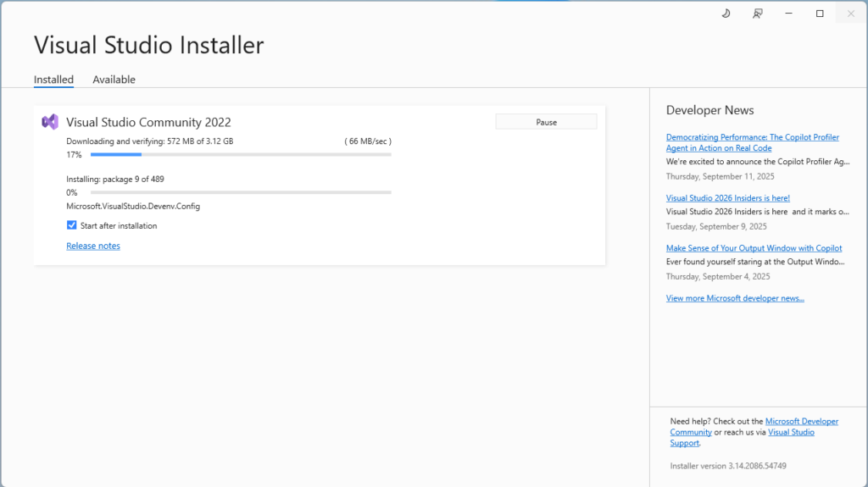Open Microsoft Developer Community link
The width and height of the screenshot is (868, 487).
point(802,421)
